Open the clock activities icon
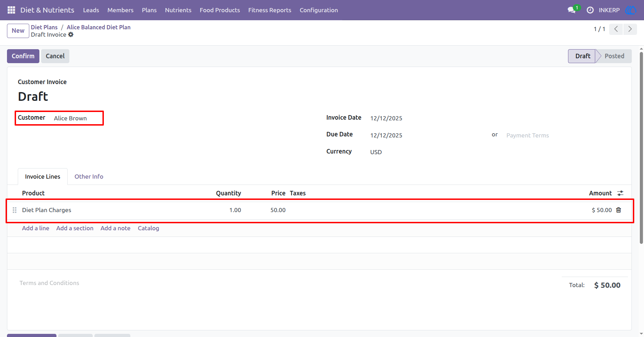This screenshot has height=337, width=644. [590, 10]
